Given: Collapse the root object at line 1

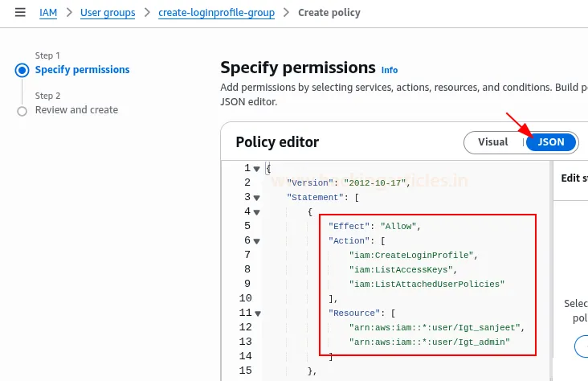Looking at the screenshot, I should tap(257, 169).
